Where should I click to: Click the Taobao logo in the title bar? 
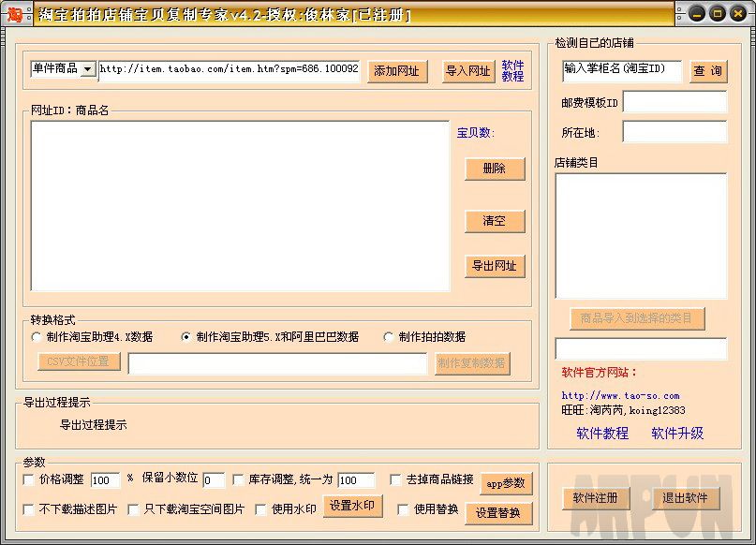[x=16, y=14]
